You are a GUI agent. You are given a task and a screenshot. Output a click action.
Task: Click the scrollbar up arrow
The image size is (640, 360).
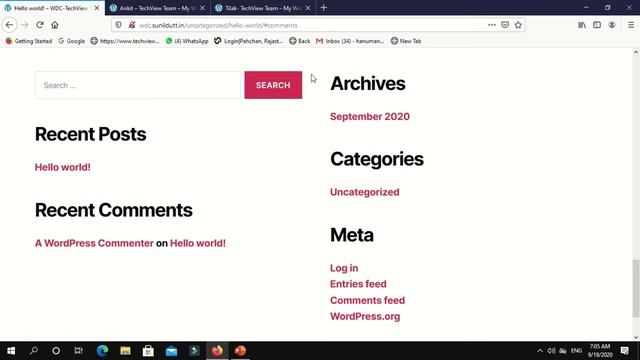coord(636,52)
